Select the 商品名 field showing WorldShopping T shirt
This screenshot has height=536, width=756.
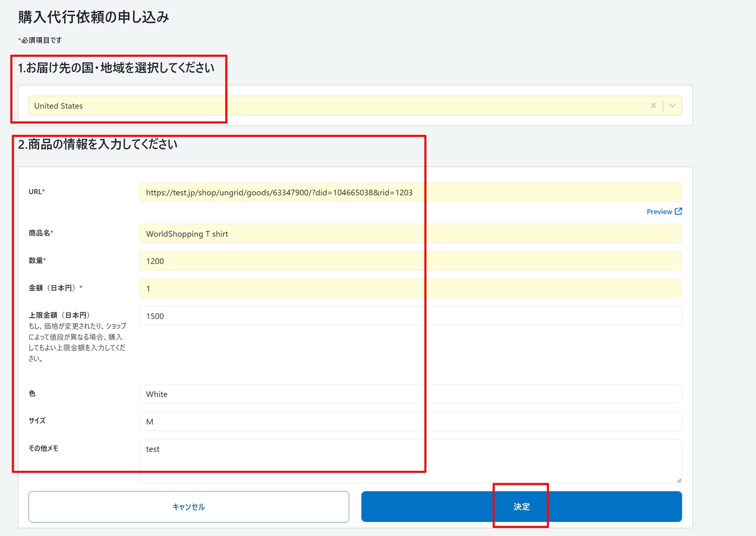(x=329, y=233)
